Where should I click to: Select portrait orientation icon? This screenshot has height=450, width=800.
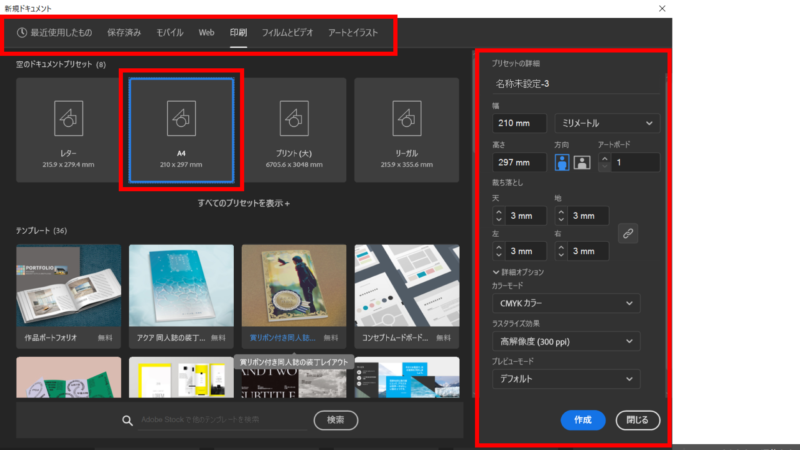pyautogui.click(x=562, y=162)
